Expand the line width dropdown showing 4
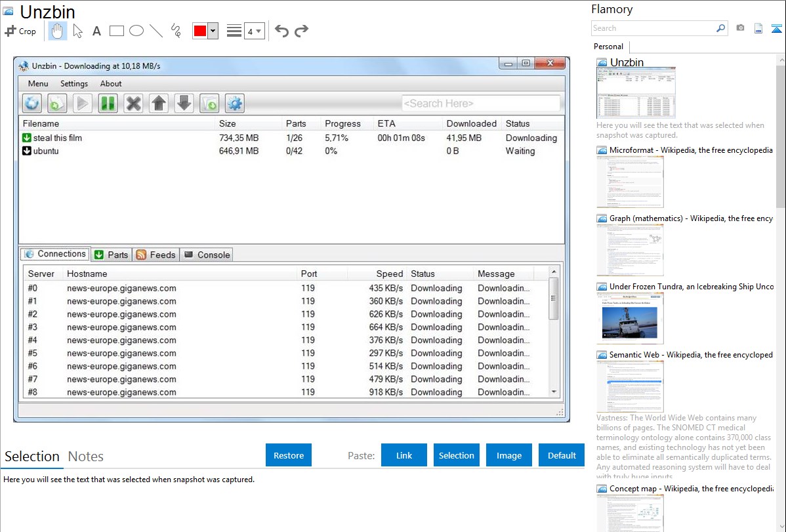The width and height of the screenshot is (786, 532). click(x=254, y=31)
